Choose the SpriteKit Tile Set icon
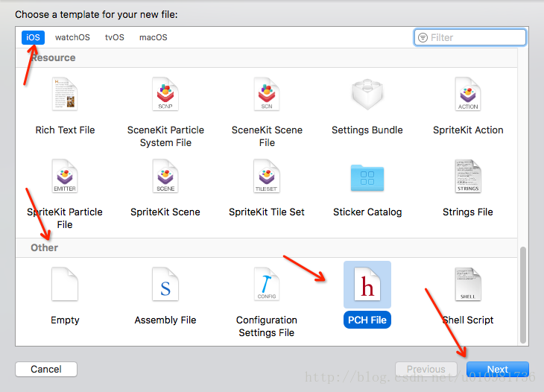Screen dimensions: 544x392 [x=267, y=176]
